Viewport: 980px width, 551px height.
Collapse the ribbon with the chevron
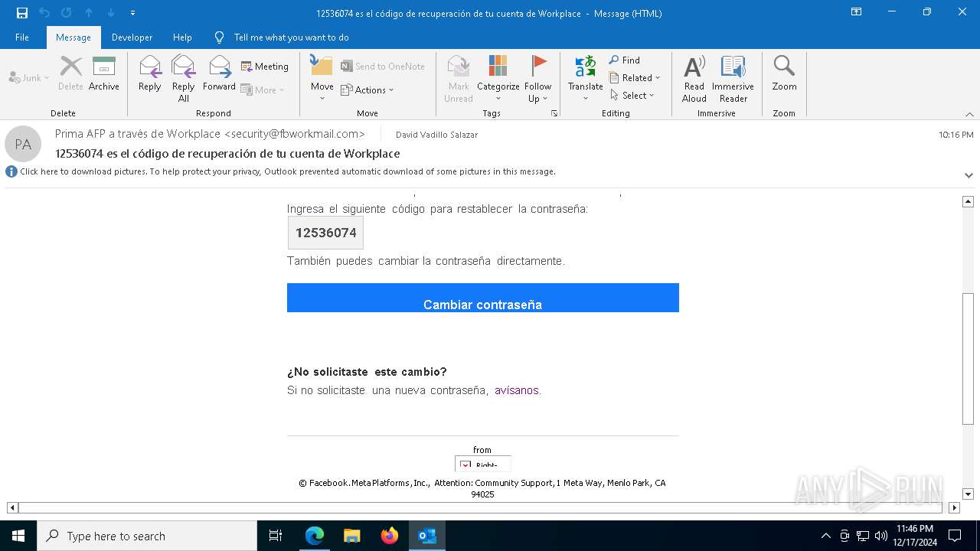(969, 114)
